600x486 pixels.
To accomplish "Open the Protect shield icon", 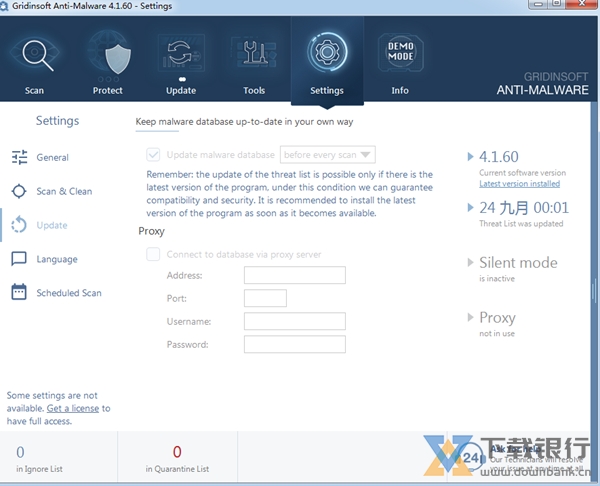I will click(x=108, y=54).
